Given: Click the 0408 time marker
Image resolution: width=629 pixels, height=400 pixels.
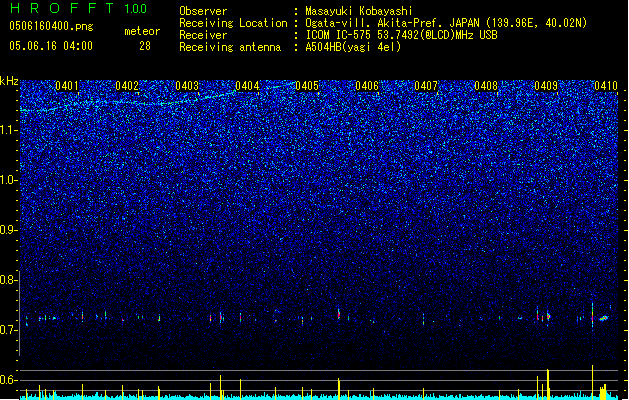Looking at the screenshot, I should click(486, 86).
